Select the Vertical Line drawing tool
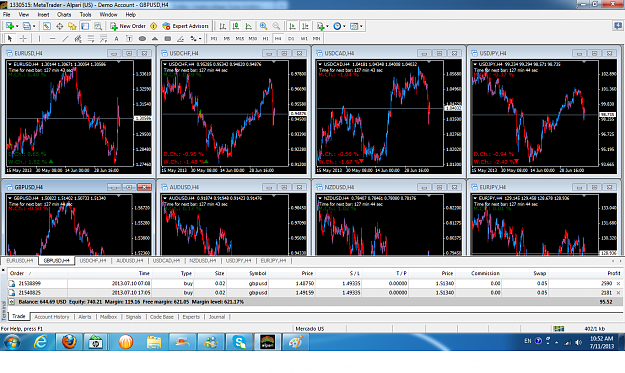Image resolution: width=625 pixels, height=373 pixels. tap(39, 39)
